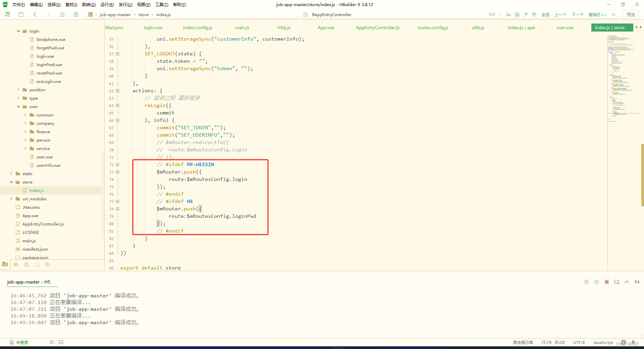Go back with the left arrow icon

point(35,14)
